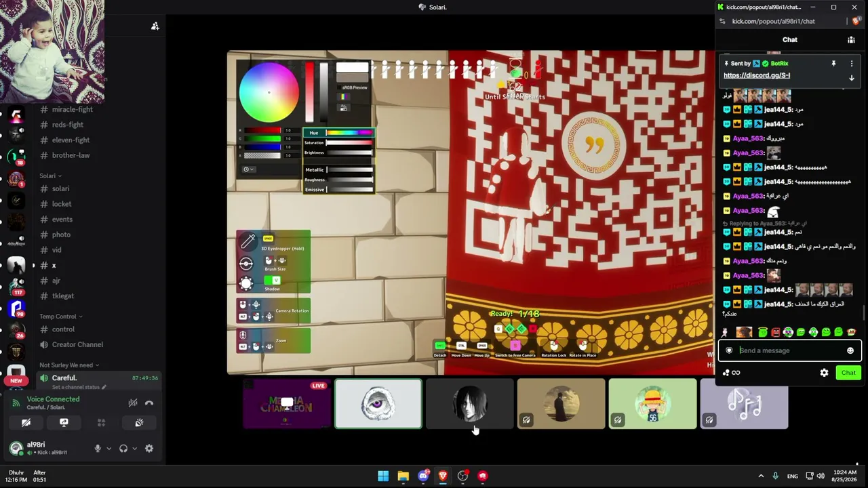Collapse the Not Surley We Need category
The height and width of the screenshot is (488, 868).
pos(70,365)
